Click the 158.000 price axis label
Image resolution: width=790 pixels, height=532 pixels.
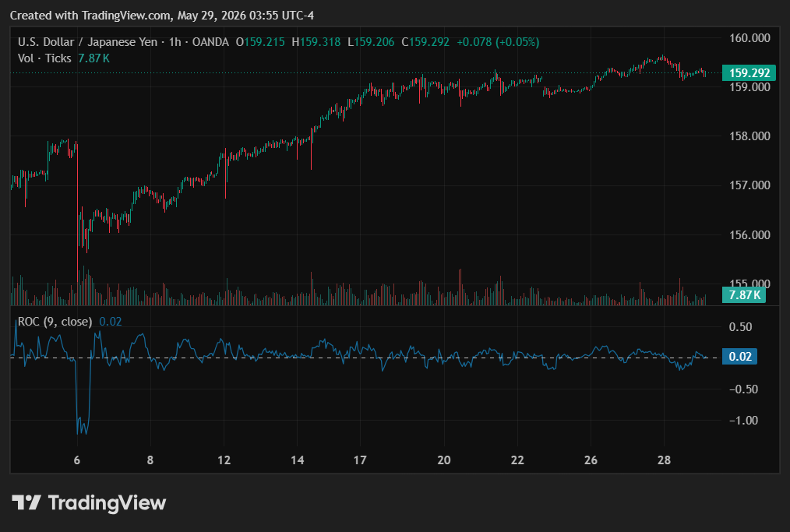pyautogui.click(x=749, y=136)
